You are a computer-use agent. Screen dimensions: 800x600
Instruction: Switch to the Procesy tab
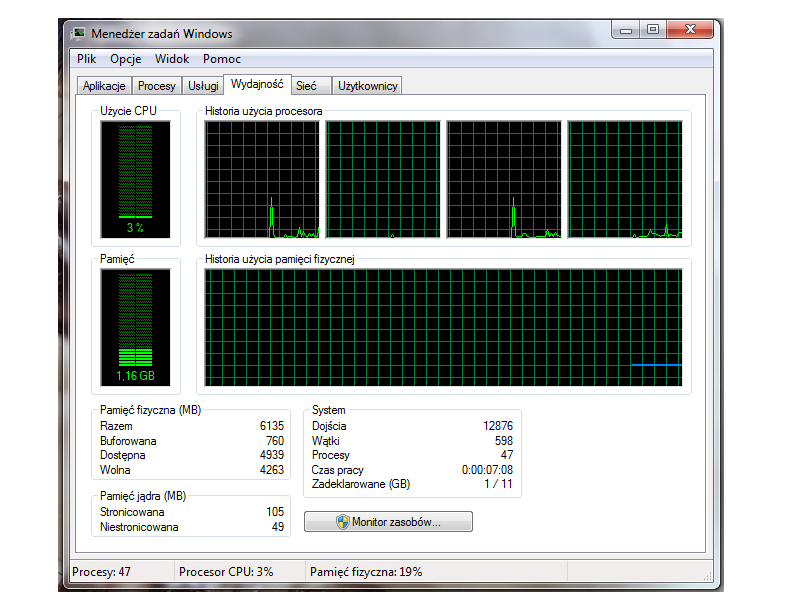157,86
